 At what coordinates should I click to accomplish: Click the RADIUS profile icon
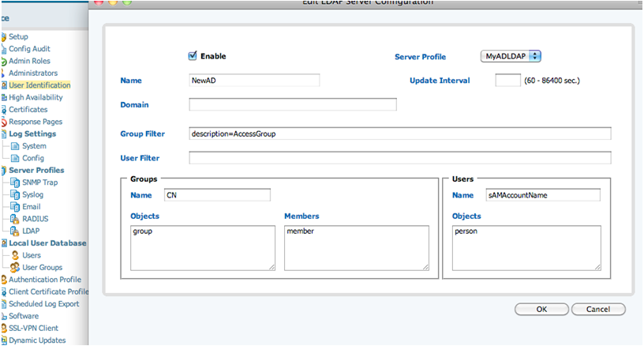click(15, 219)
